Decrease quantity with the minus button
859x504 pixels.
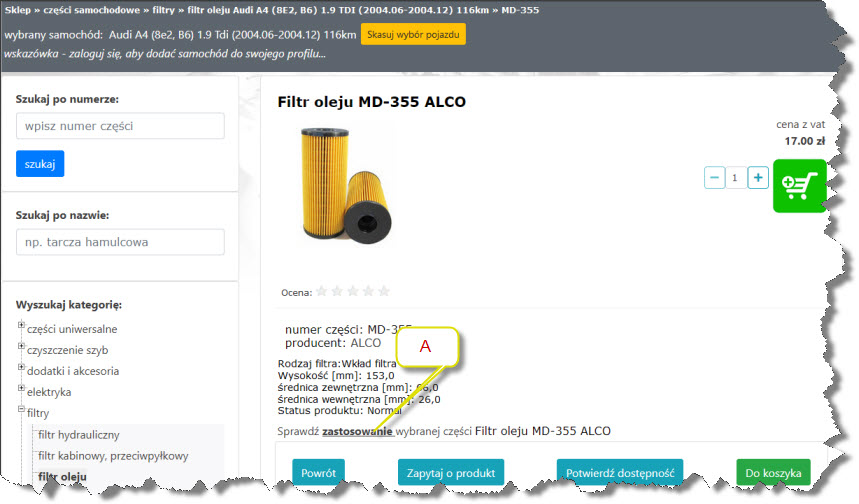point(714,177)
